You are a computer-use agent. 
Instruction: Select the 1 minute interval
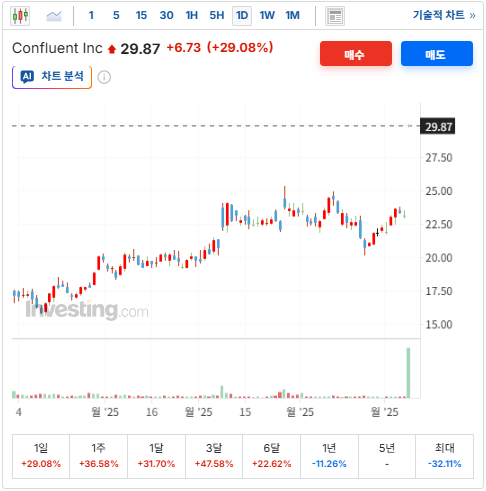pos(91,15)
